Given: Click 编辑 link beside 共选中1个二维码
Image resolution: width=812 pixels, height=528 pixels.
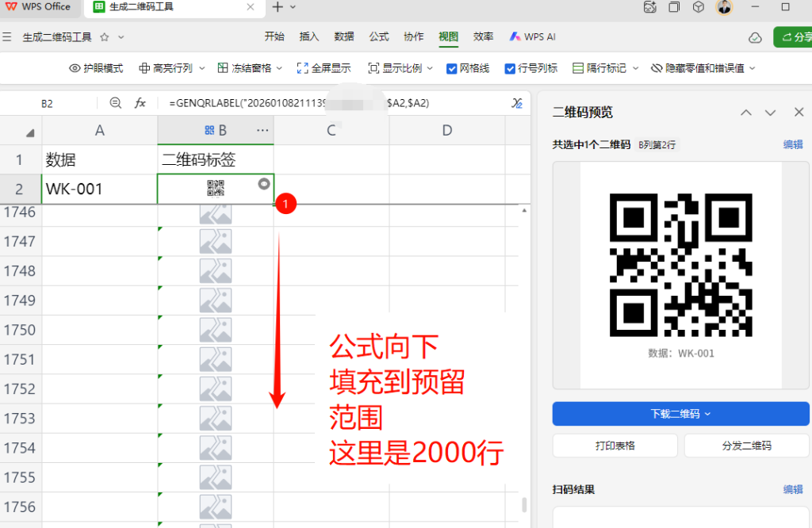Looking at the screenshot, I should [793, 144].
